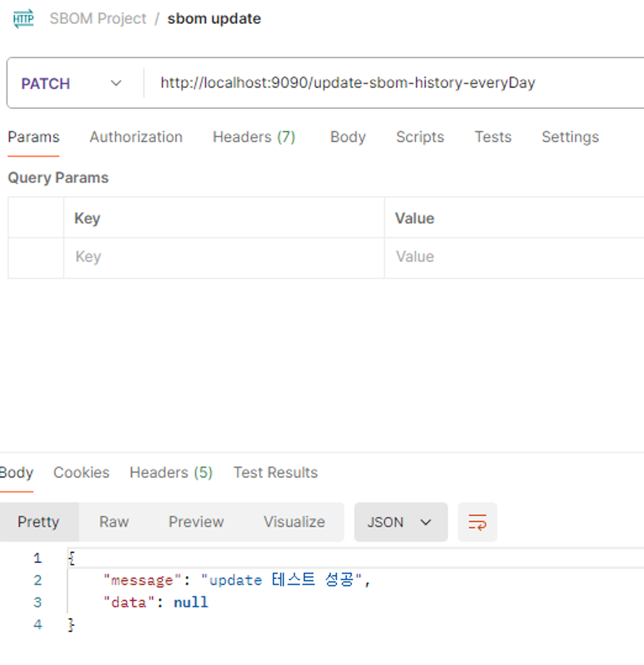Switch response view to Visualize

(x=294, y=522)
